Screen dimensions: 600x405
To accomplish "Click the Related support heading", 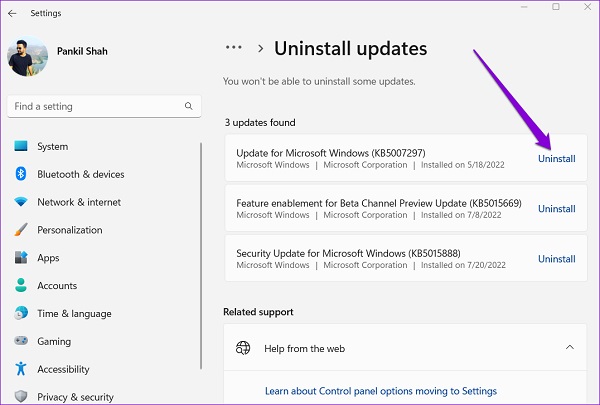I will point(258,312).
